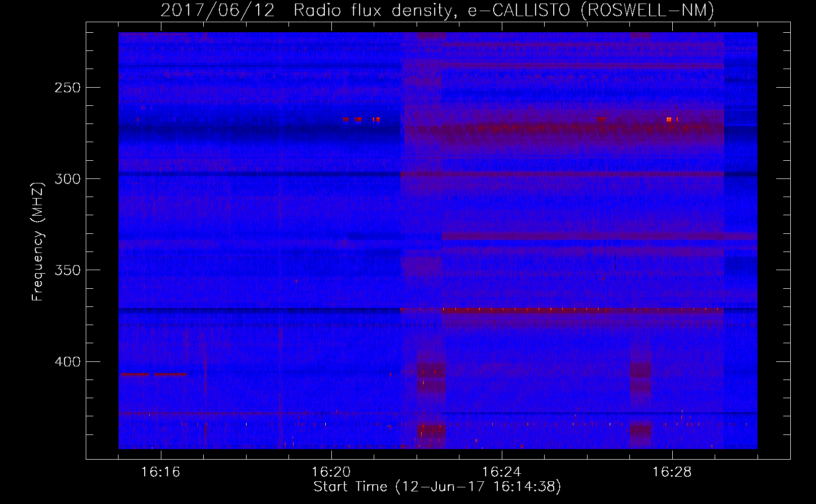The image size is (816, 504).
Task: Click the 16:24 time axis label
Action: (501, 472)
